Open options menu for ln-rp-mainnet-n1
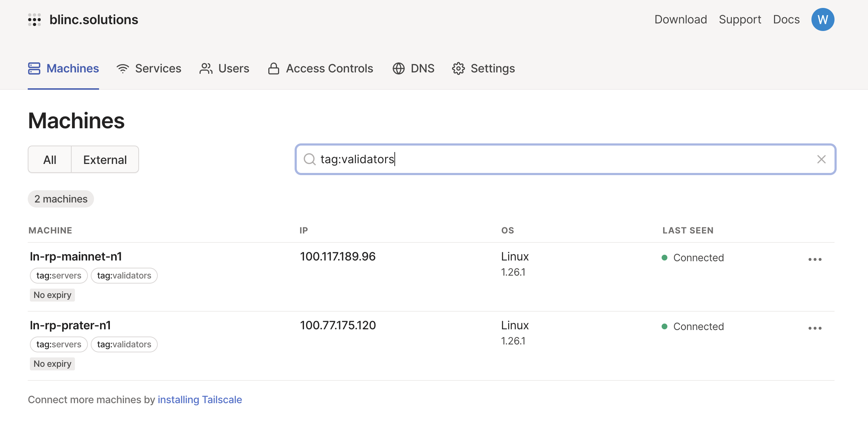Screen dimensions: 868x441 (815, 259)
